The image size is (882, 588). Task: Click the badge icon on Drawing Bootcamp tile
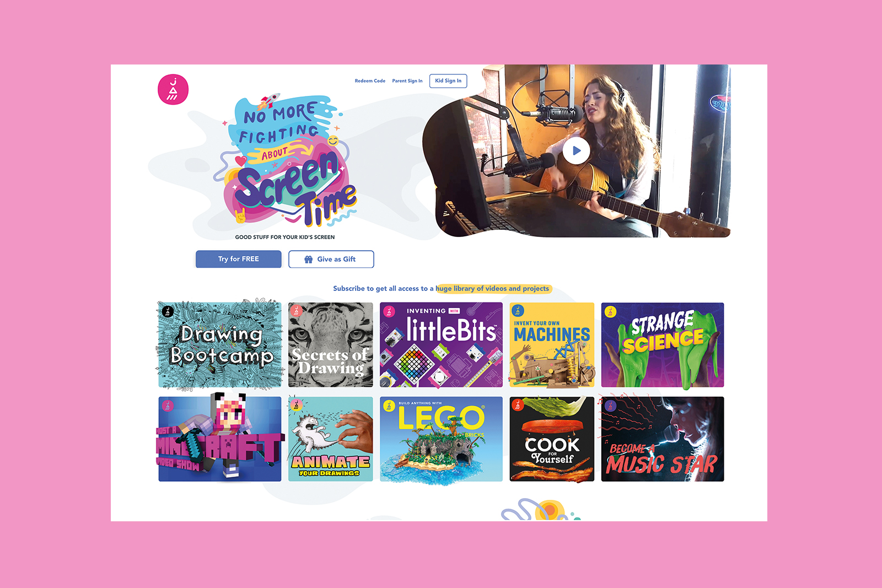point(168,311)
